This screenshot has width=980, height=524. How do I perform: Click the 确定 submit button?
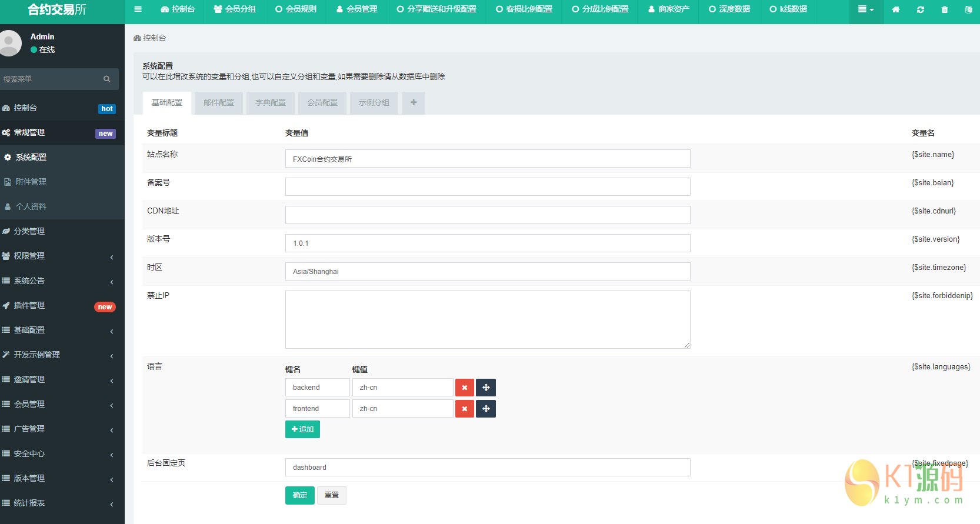300,495
